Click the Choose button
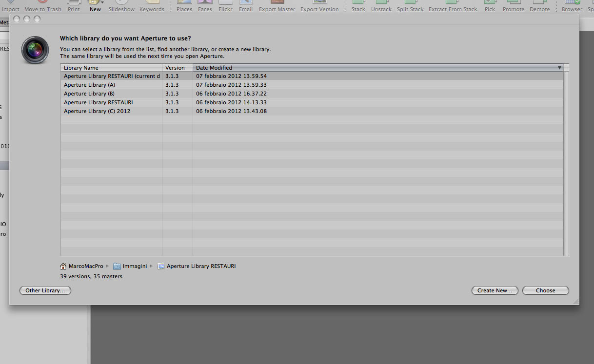594x364 pixels. 545,290
